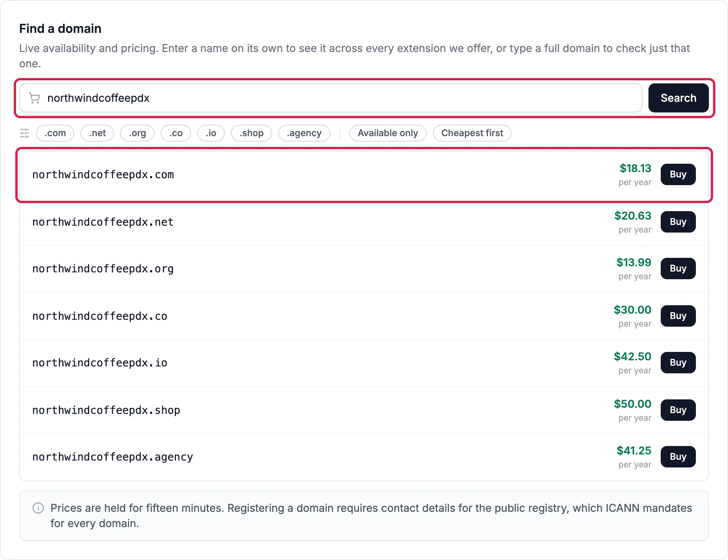Buy northwindcoffeepdx.com
Screen dimensions: 728x560
678,174
